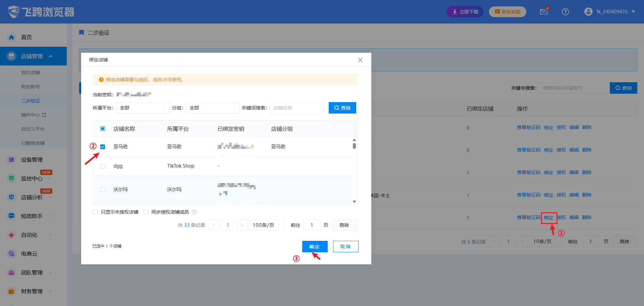Screen dimensions: 644x306
Task: Click the user account avatar icon
Action: click(x=588, y=12)
